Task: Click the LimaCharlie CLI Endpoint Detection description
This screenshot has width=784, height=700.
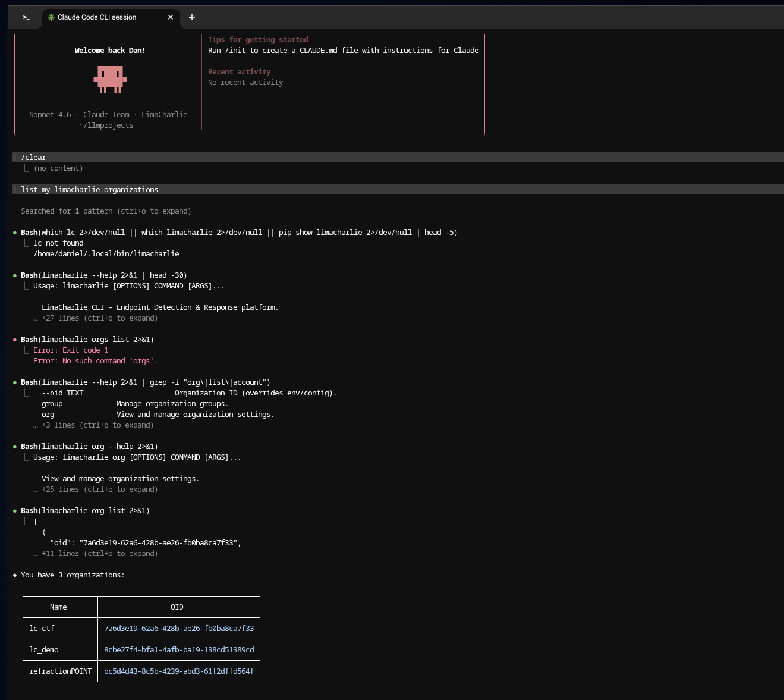Action: (x=160, y=307)
